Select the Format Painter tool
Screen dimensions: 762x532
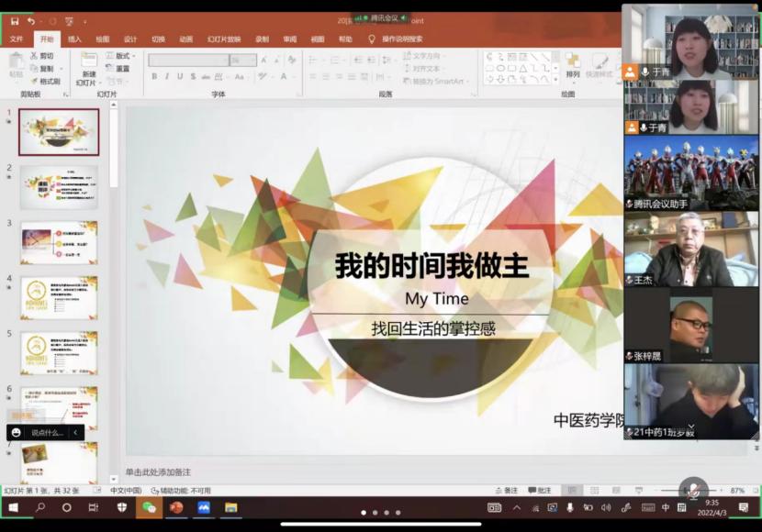click(44, 82)
